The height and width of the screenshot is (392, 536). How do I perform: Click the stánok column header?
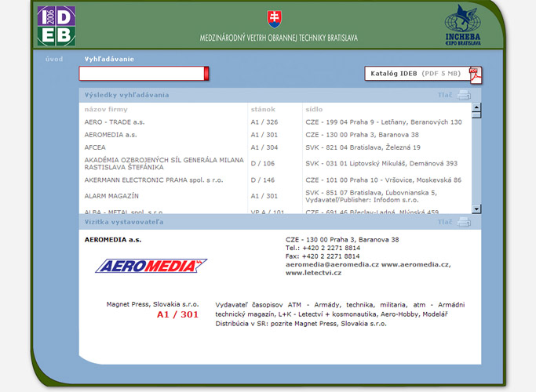tap(263, 109)
